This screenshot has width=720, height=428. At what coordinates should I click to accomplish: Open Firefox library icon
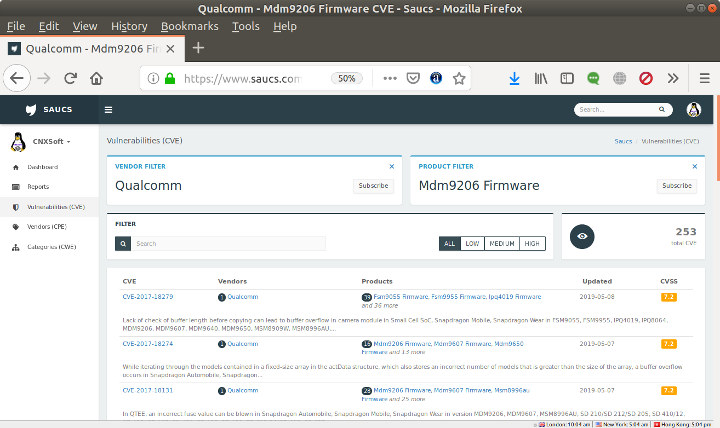tap(541, 79)
